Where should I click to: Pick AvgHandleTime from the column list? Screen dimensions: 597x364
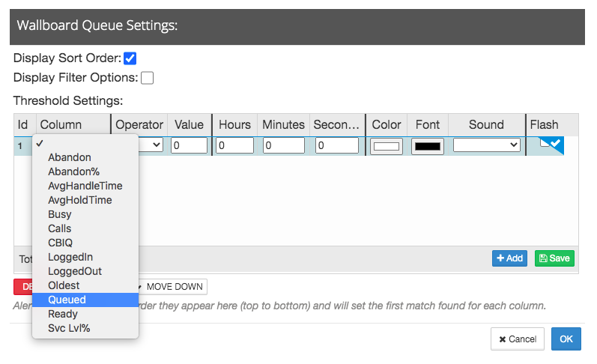click(x=85, y=186)
